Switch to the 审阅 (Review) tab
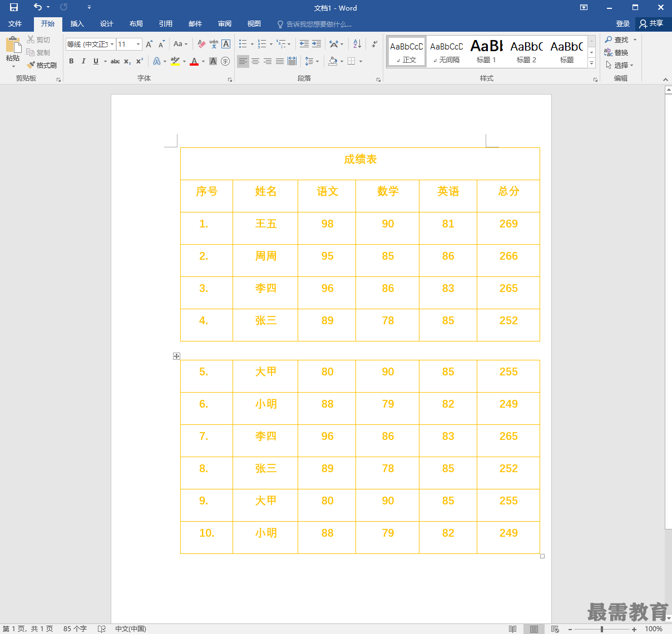Image resolution: width=672 pixels, height=634 pixels. click(x=225, y=24)
